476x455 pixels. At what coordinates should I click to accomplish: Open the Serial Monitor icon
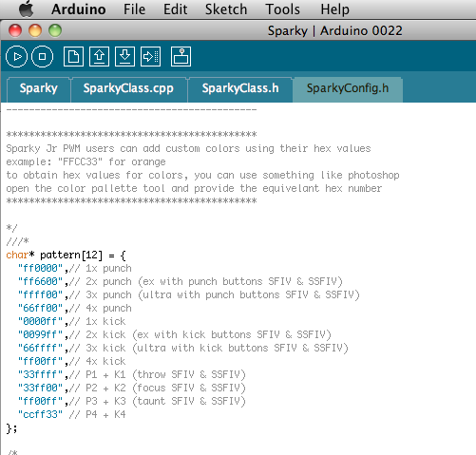pos(181,57)
